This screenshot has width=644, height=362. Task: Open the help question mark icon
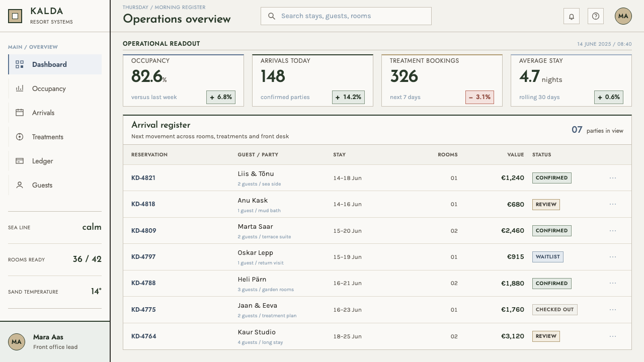(x=596, y=16)
